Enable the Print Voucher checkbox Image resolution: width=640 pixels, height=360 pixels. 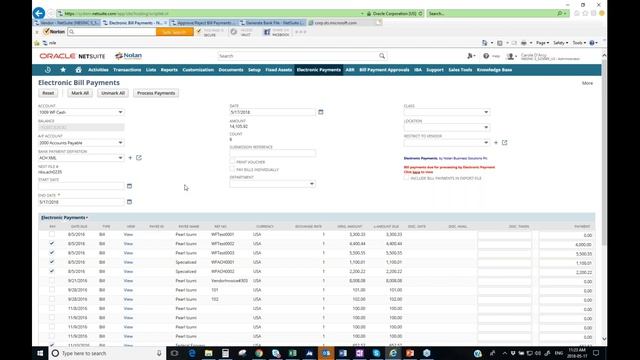[232, 162]
